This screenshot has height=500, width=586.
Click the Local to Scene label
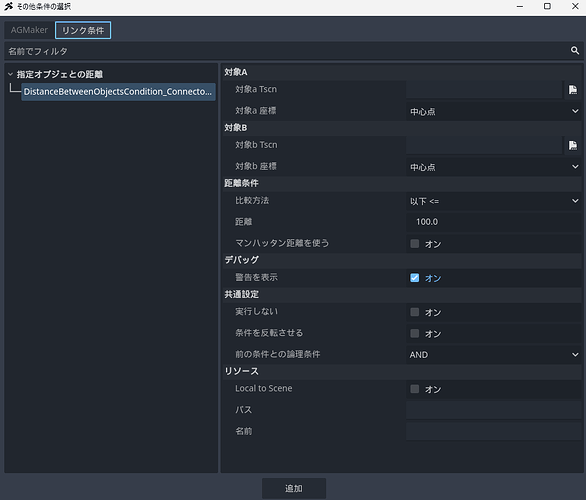point(264,389)
